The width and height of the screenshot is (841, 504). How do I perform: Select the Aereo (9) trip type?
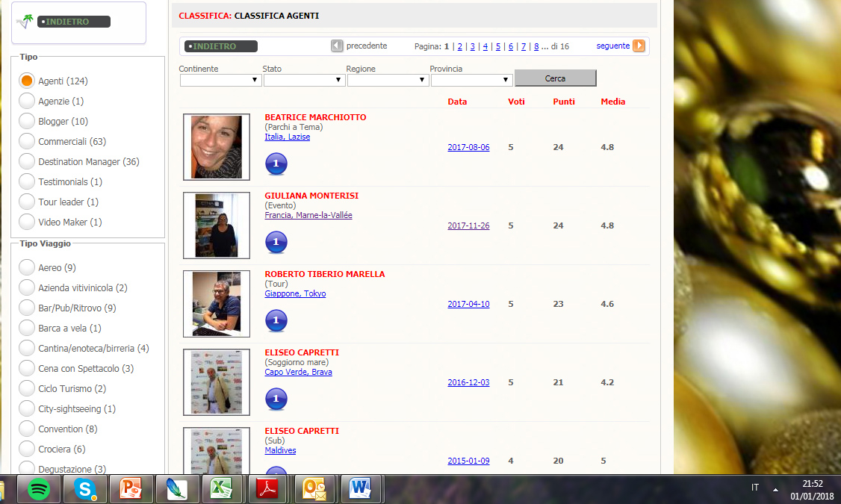pyautogui.click(x=26, y=267)
